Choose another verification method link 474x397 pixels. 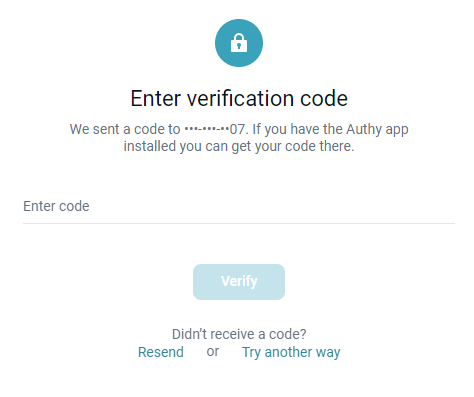click(291, 352)
